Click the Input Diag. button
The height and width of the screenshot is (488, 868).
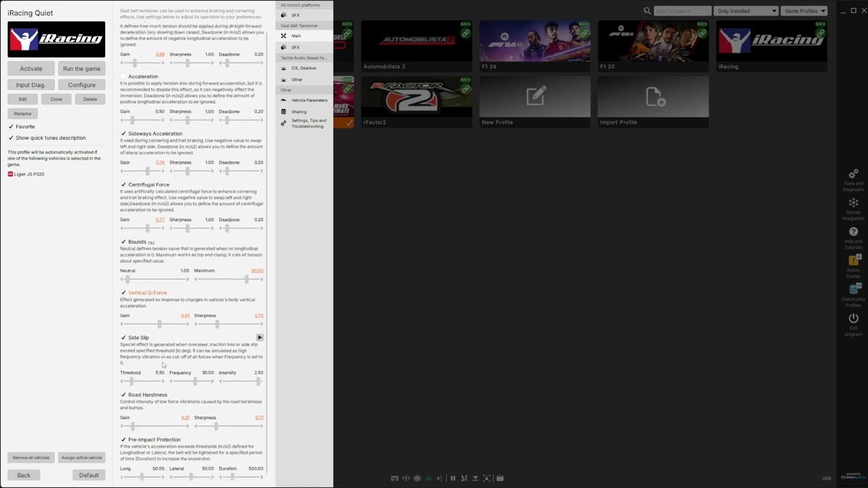tap(31, 85)
